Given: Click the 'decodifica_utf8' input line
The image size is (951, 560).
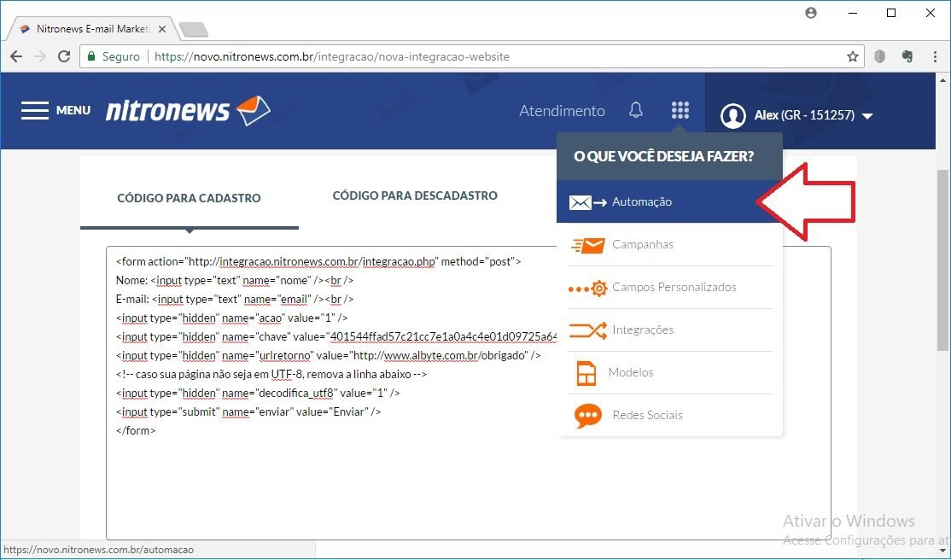Looking at the screenshot, I should point(258,393).
